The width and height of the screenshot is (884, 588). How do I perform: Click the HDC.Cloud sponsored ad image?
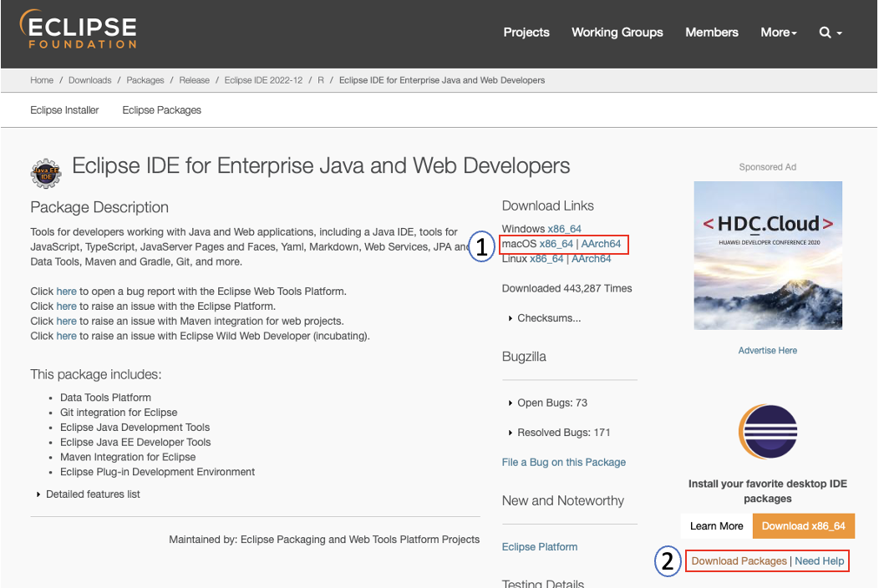point(768,256)
